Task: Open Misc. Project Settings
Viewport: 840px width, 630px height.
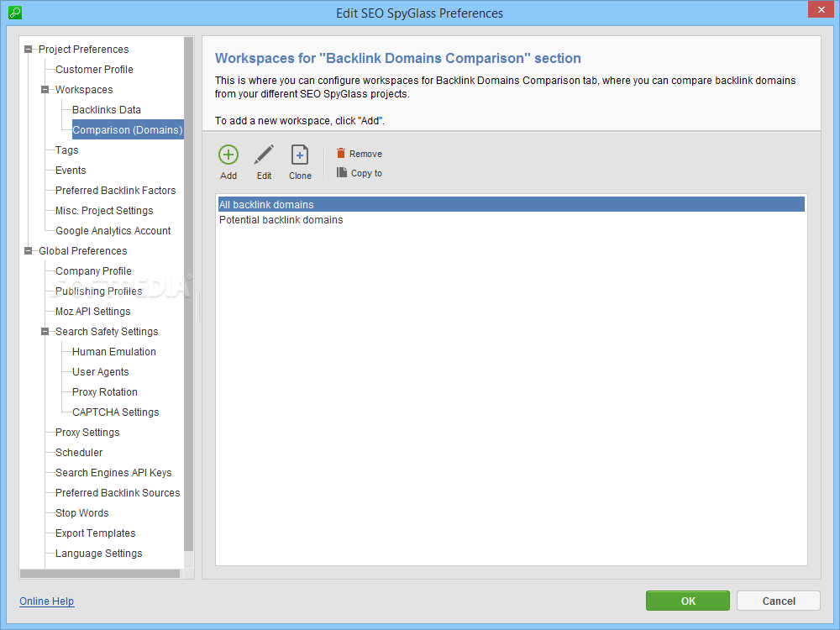Action: point(104,211)
